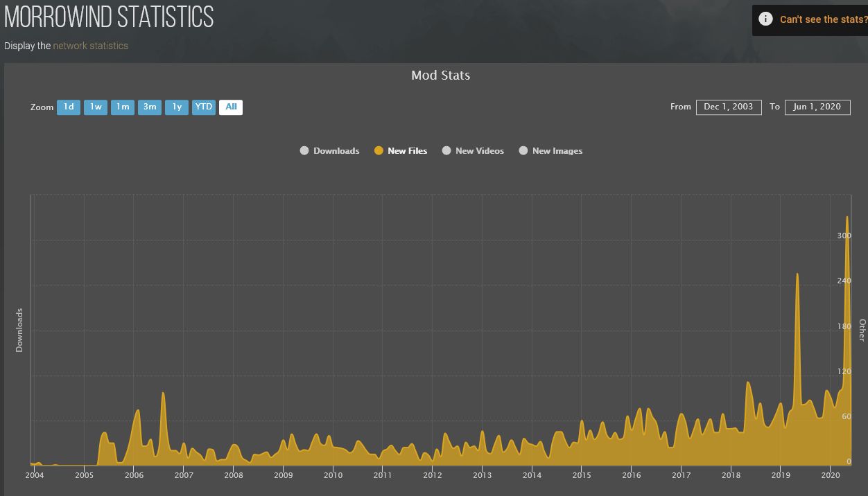The image size is (868, 496).
Task: Set zoom range to YTD
Action: tap(204, 107)
